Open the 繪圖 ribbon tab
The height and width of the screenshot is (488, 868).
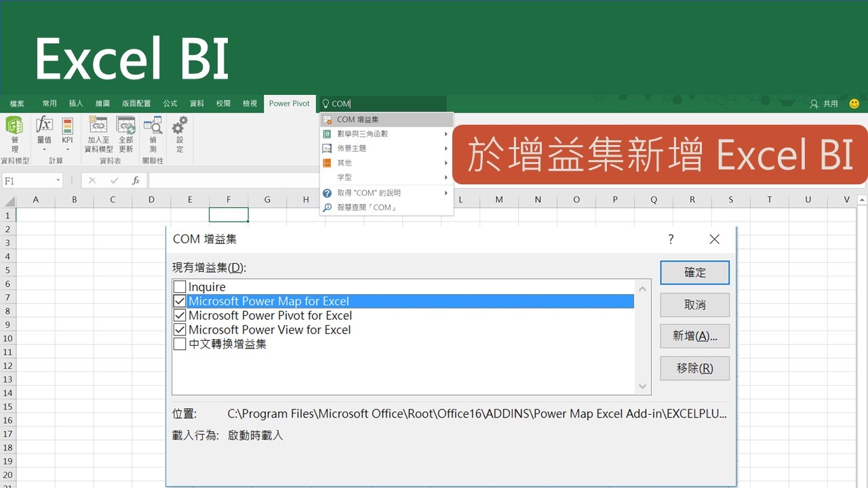click(x=102, y=104)
